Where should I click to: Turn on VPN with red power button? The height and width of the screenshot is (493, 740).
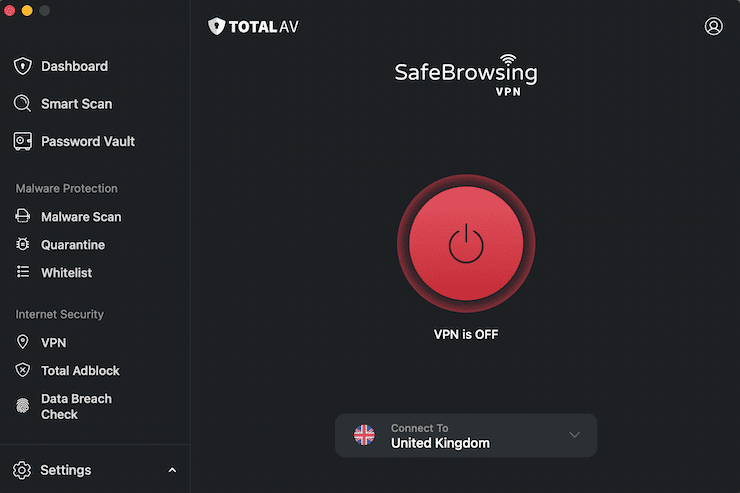point(466,243)
